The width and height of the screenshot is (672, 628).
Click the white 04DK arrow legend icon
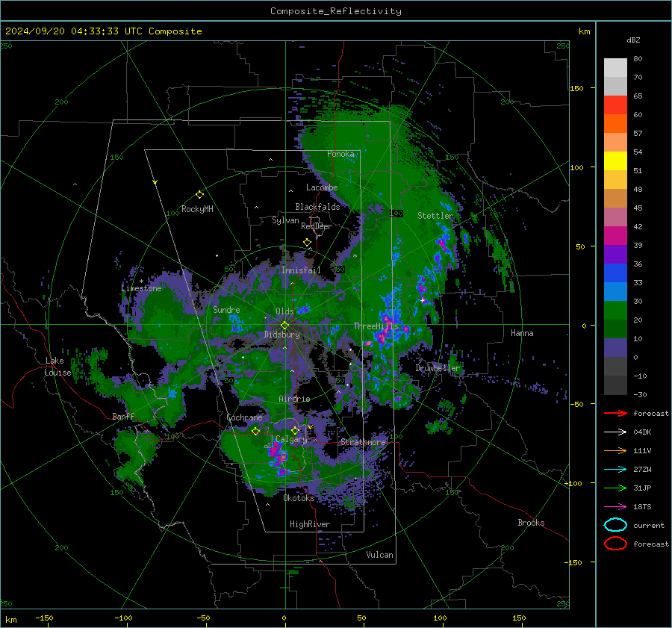[615, 432]
